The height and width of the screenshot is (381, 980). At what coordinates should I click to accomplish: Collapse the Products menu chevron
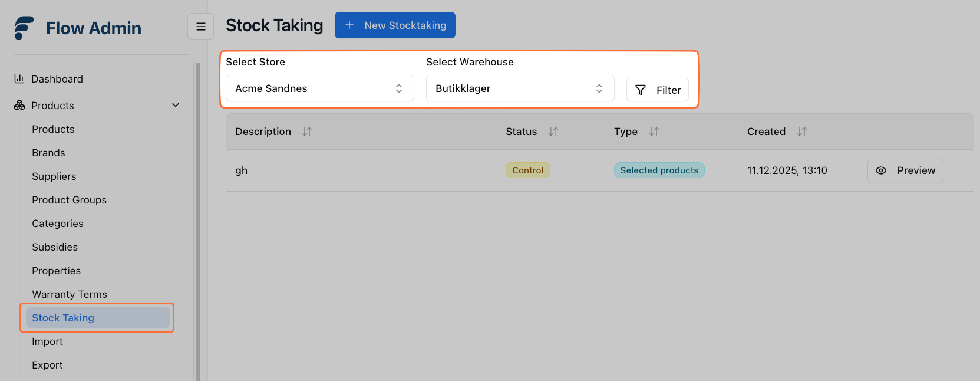click(x=175, y=105)
